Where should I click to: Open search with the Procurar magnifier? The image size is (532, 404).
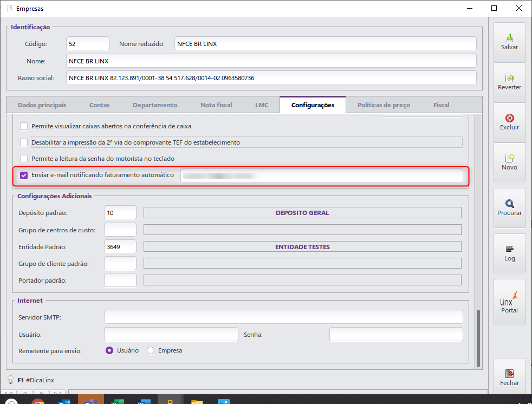(x=509, y=207)
